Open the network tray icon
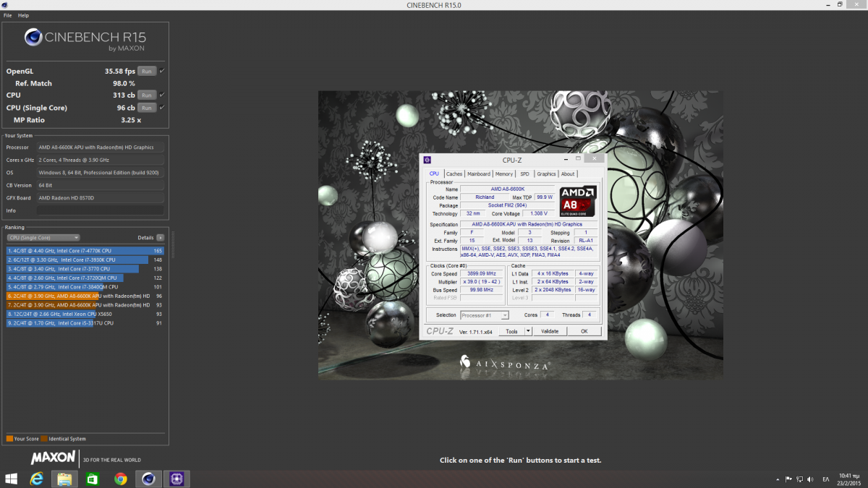Image resolution: width=868 pixels, height=488 pixels. pos(799,479)
